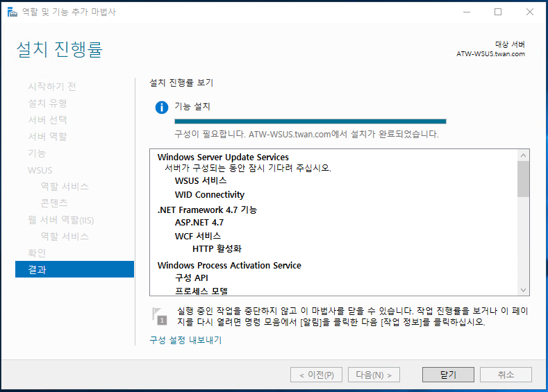Click the Windows Server Update Services entry
Viewport: 548px width, 392px height.
[223, 157]
